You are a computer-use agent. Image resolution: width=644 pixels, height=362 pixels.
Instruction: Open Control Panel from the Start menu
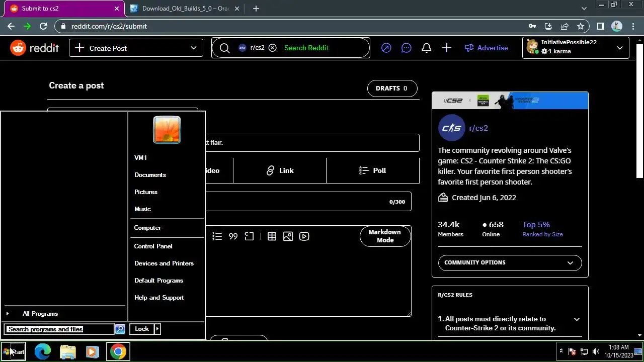[153, 246]
